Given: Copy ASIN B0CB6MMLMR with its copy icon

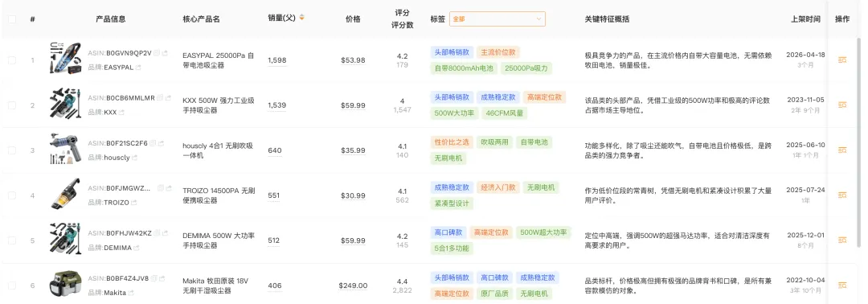Looking at the screenshot, I should pyautogui.click(x=160, y=97).
